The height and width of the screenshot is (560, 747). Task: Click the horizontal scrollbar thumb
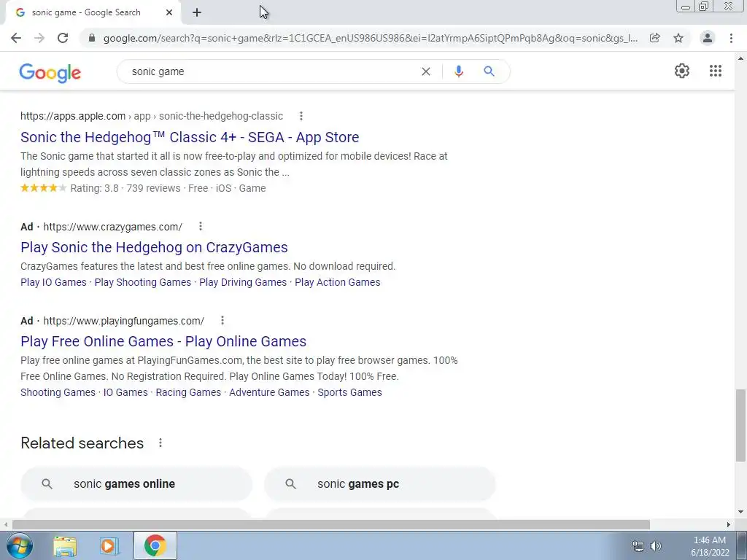[x=330, y=524]
